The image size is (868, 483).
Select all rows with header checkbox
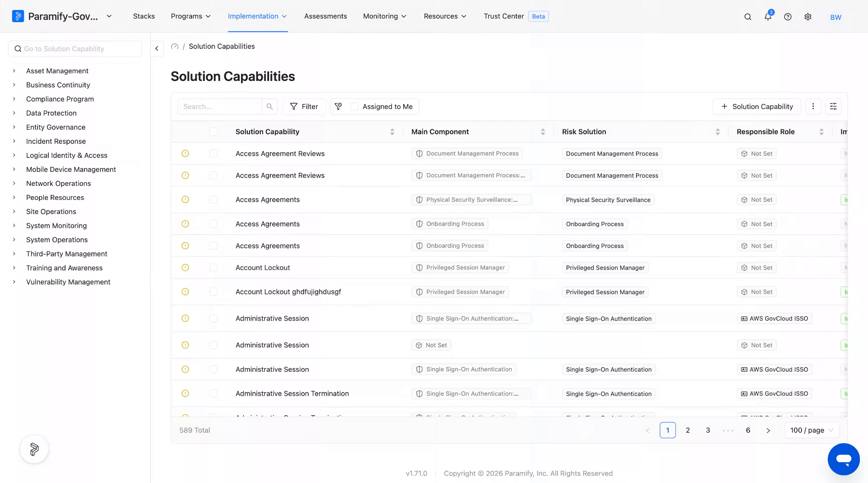tap(213, 132)
